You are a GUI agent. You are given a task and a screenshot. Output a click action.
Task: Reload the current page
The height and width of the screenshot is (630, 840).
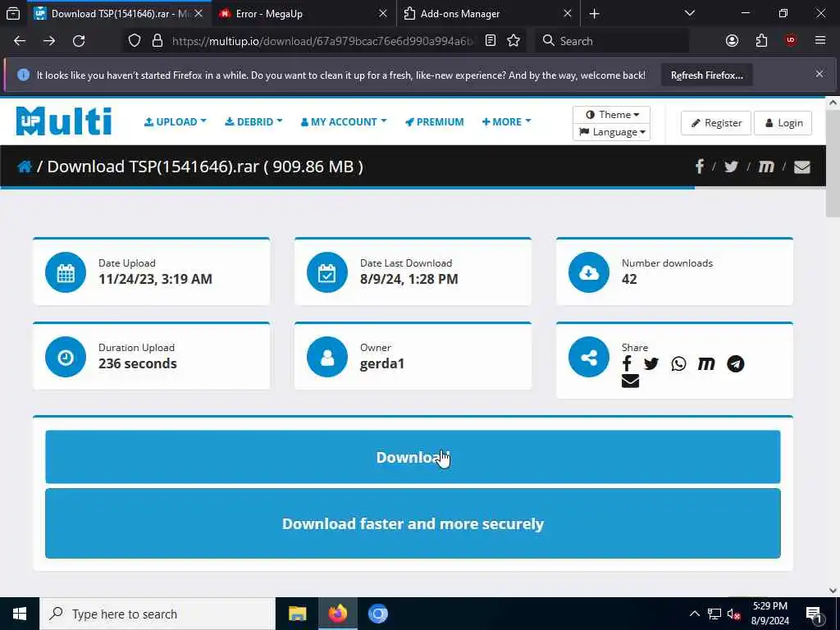[x=79, y=41]
